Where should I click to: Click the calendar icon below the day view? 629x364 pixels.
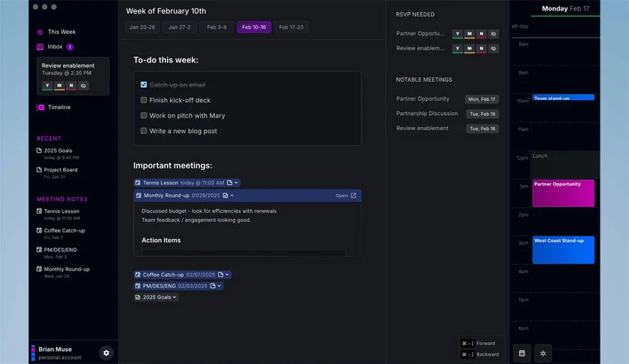(522, 353)
